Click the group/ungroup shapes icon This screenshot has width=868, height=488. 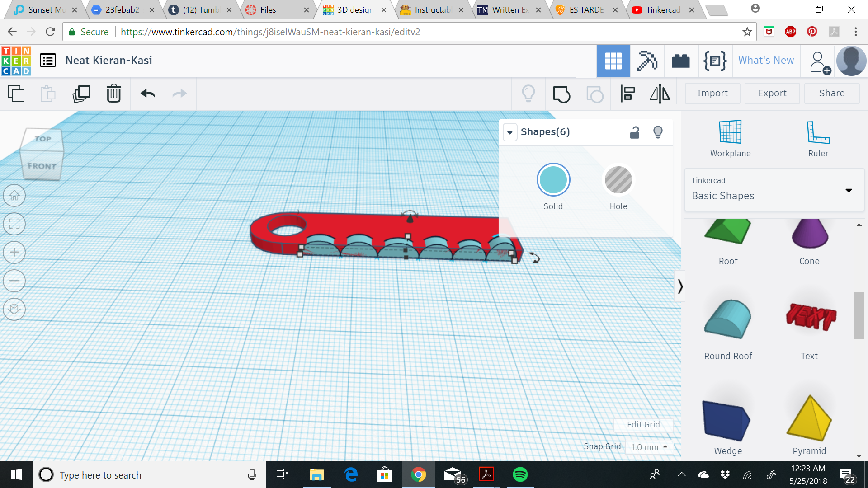coord(561,94)
